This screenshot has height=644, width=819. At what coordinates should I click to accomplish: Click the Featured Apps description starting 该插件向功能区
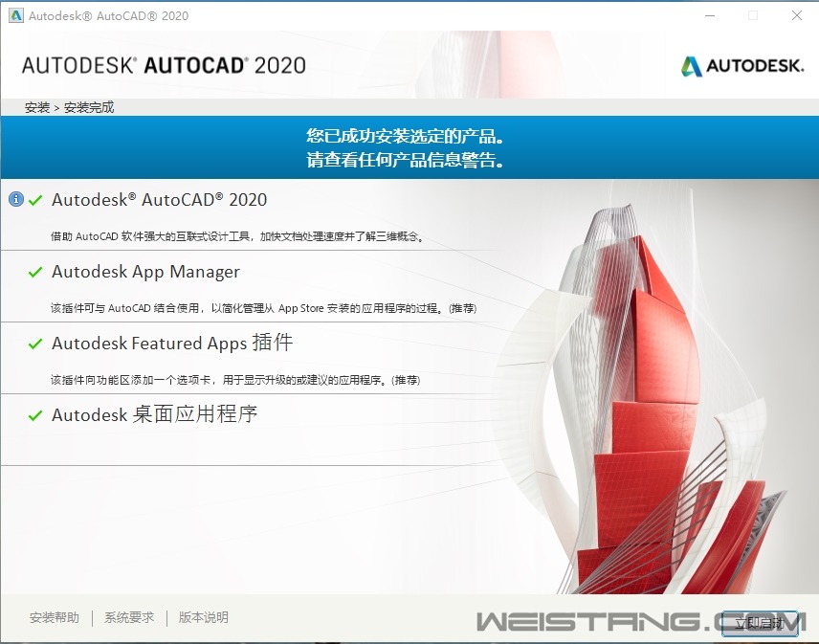pos(235,380)
